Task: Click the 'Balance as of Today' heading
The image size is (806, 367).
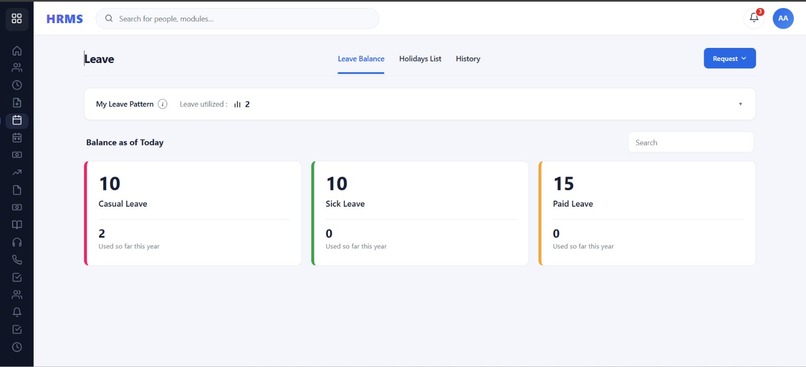Action: [x=125, y=142]
